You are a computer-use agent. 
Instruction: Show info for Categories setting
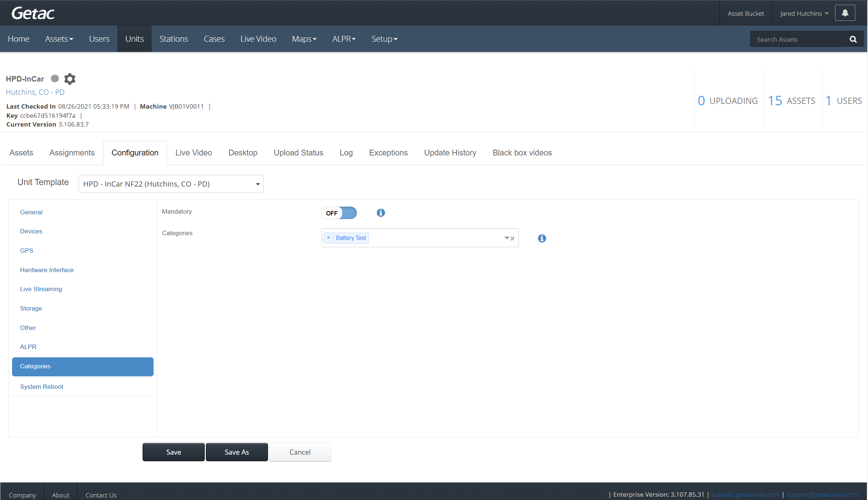point(542,238)
